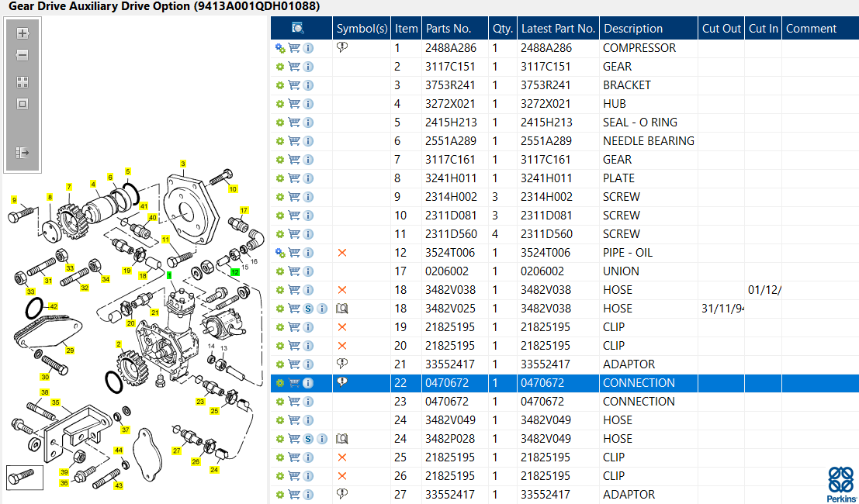Click the gear icon for PIPE - OIL row
Viewport: 859px width, 504px height.
[x=280, y=253]
